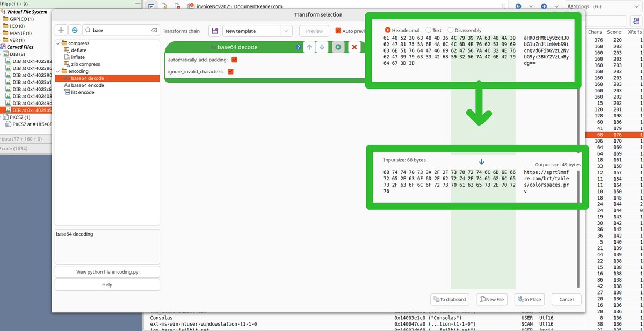Click the XRefs column header

[x=635, y=32]
